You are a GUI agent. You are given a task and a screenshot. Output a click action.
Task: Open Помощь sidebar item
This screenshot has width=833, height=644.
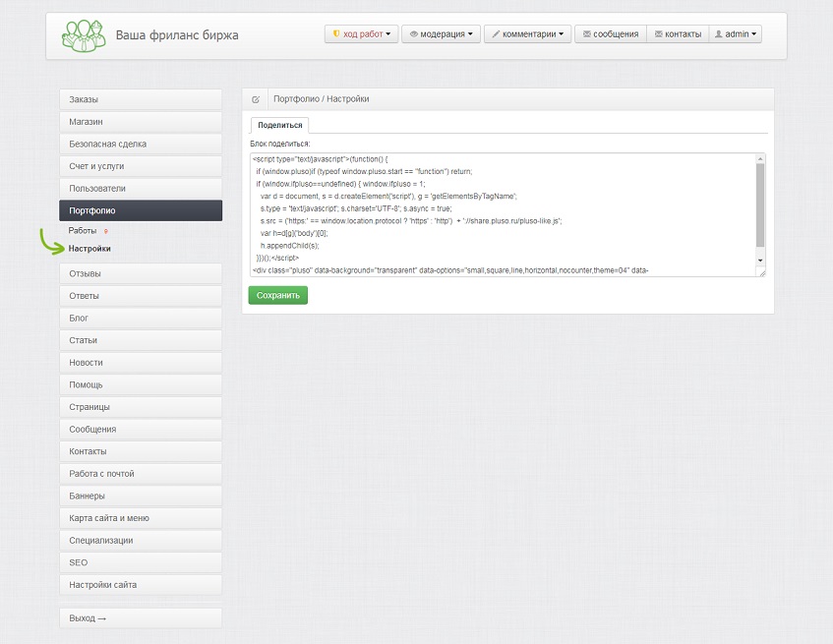[141, 384]
